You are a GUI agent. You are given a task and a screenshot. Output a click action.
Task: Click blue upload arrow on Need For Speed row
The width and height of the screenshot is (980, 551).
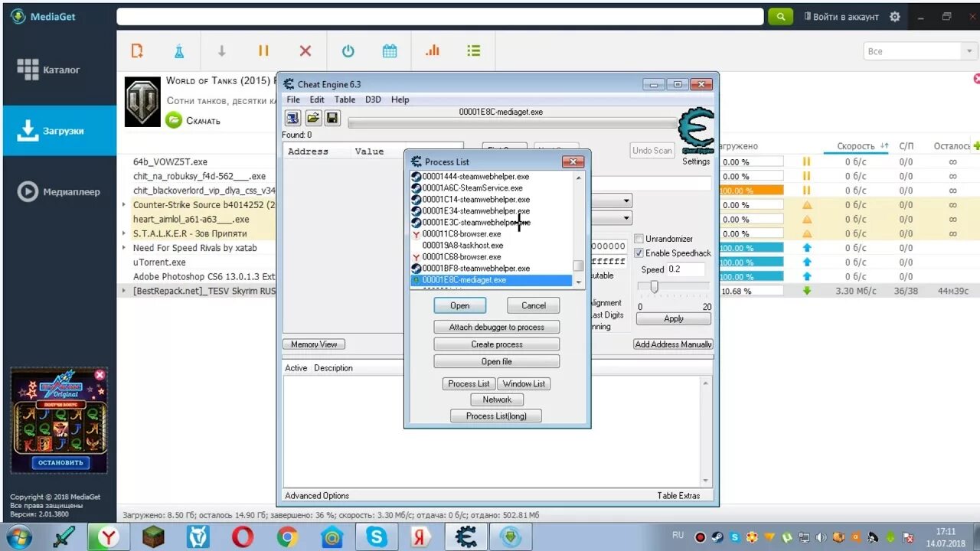point(806,248)
